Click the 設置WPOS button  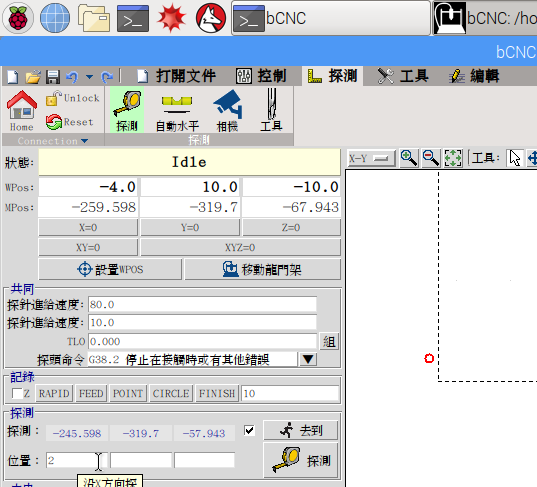tap(110, 269)
